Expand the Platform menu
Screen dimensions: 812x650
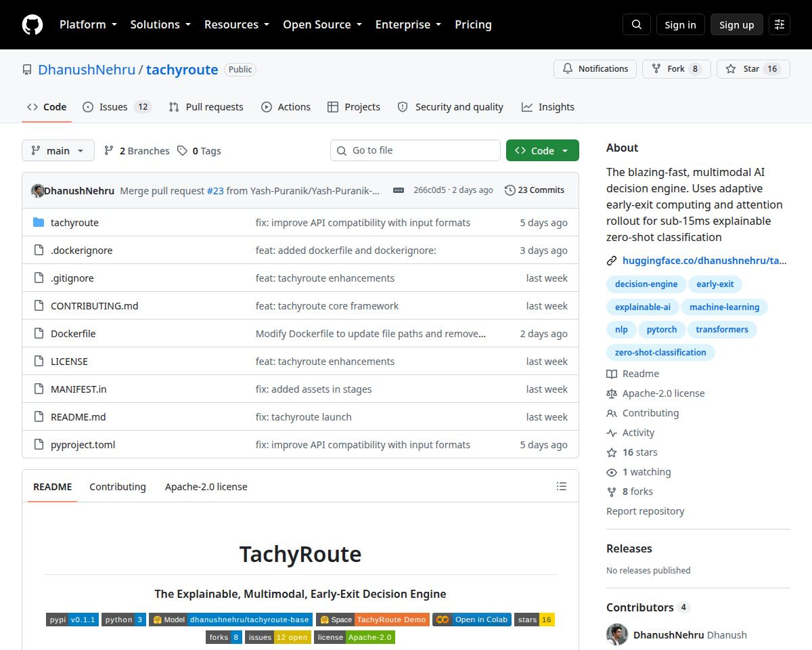pyautogui.click(x=88, y=24)
